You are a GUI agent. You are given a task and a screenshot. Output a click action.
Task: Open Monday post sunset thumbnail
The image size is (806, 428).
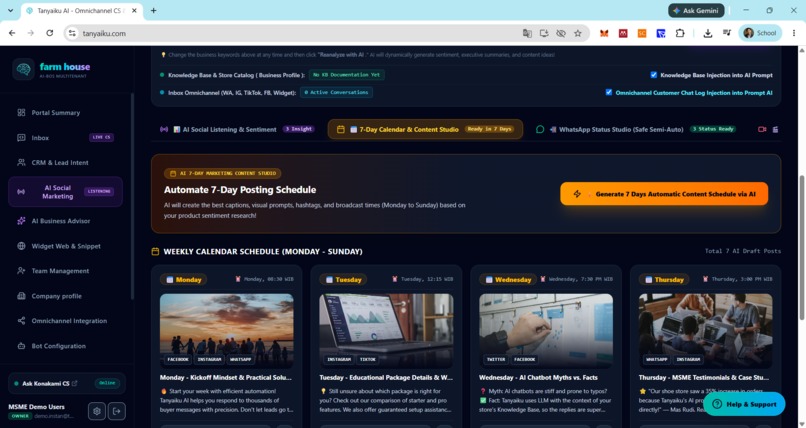coord(227,330)
